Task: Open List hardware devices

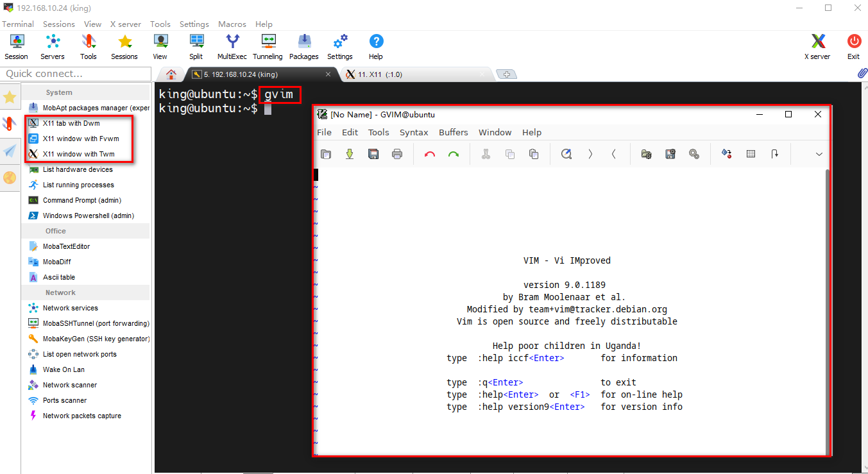Action: click(78, 169)
